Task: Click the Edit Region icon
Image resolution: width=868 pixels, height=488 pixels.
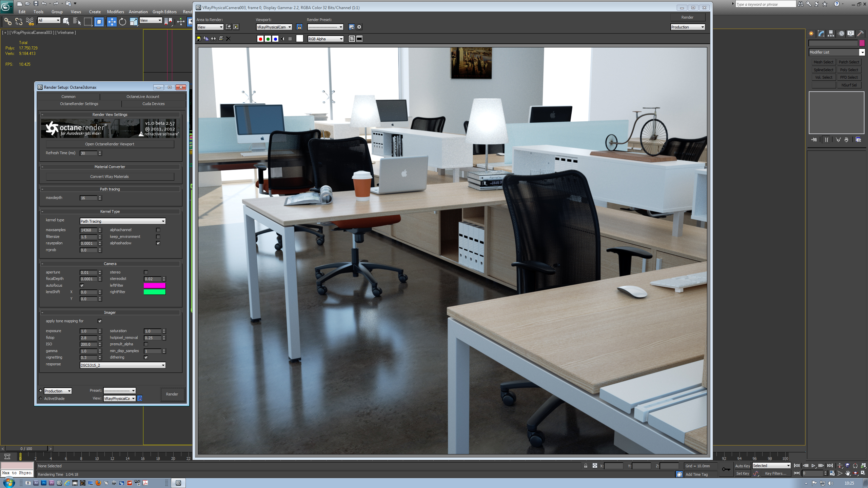Action: (x=229, y=27)
